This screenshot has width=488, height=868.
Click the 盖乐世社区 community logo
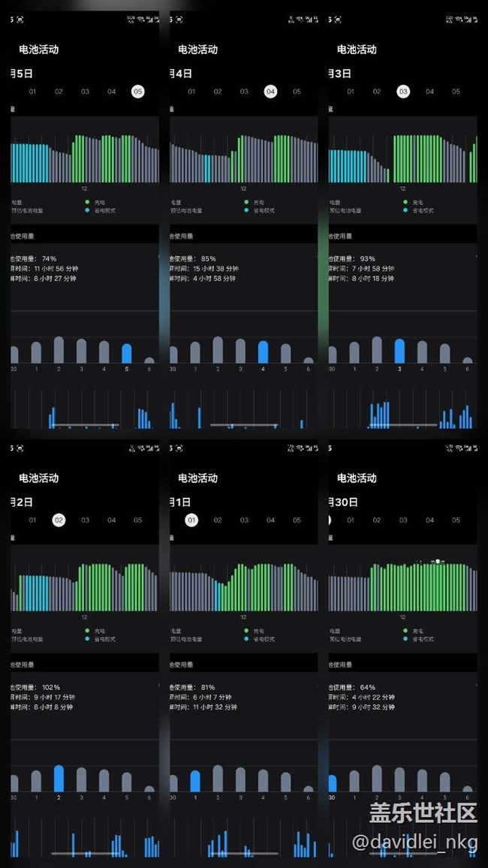(x=423, y=813)
